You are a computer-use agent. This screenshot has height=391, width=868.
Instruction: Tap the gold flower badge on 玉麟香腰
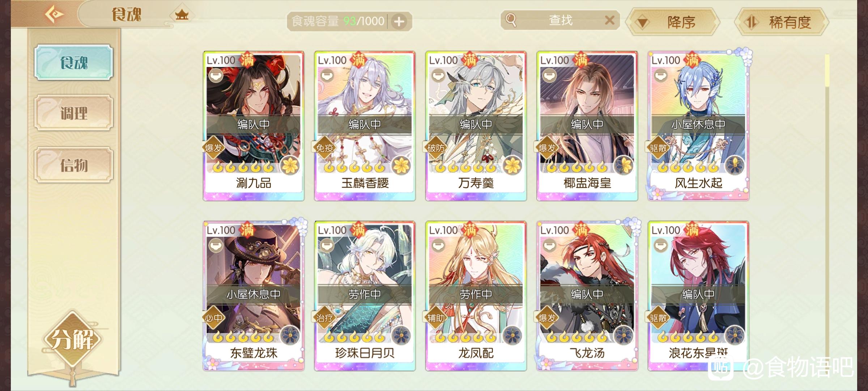tap(401, 166)
